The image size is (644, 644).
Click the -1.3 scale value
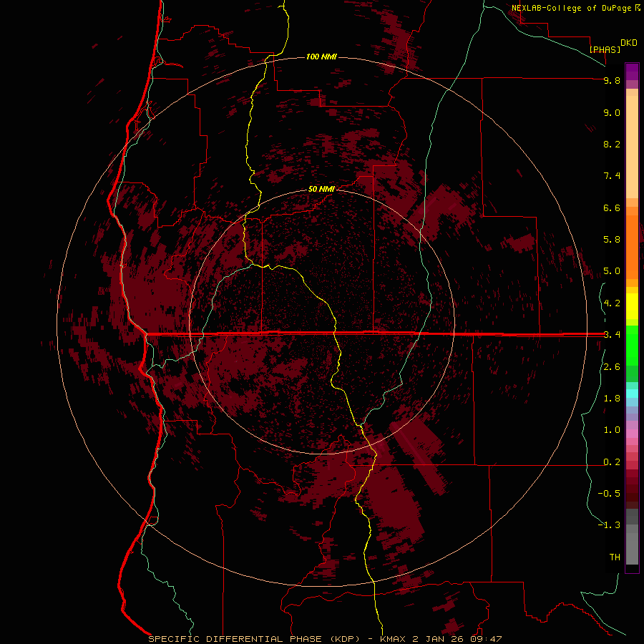pyautogui.click(x=609, y=525)
